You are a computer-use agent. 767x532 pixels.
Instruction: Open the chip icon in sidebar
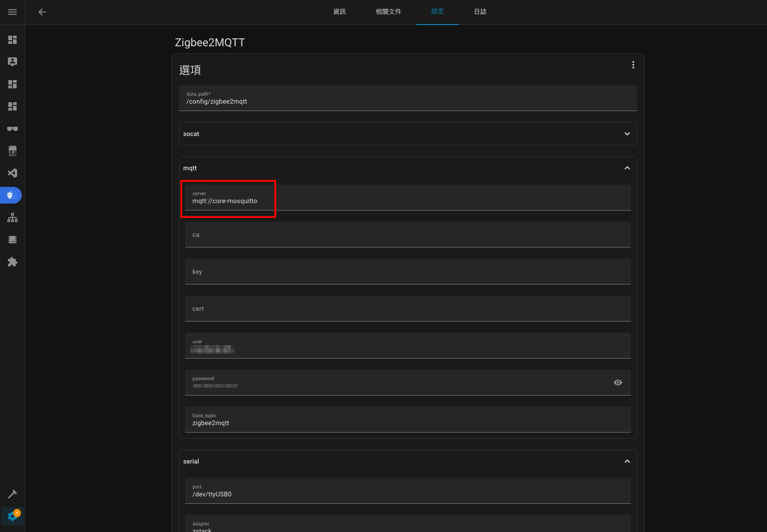pos(12,240)
